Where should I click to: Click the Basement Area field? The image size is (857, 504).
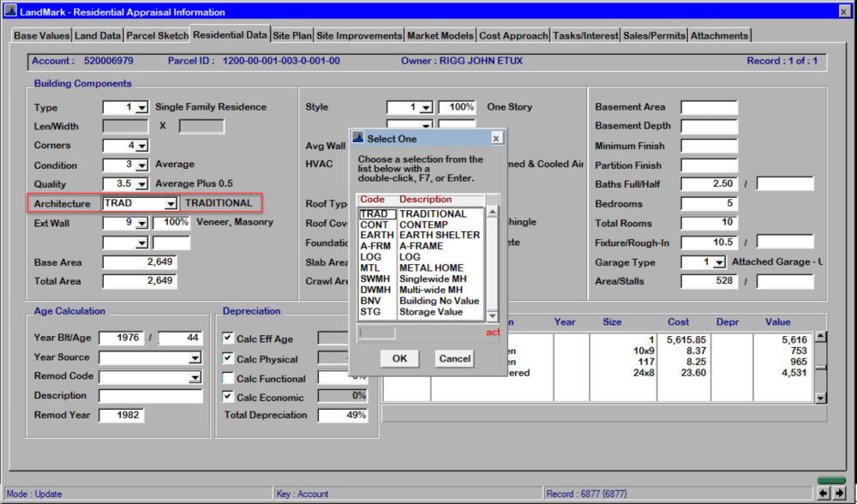tap(709, 108)
